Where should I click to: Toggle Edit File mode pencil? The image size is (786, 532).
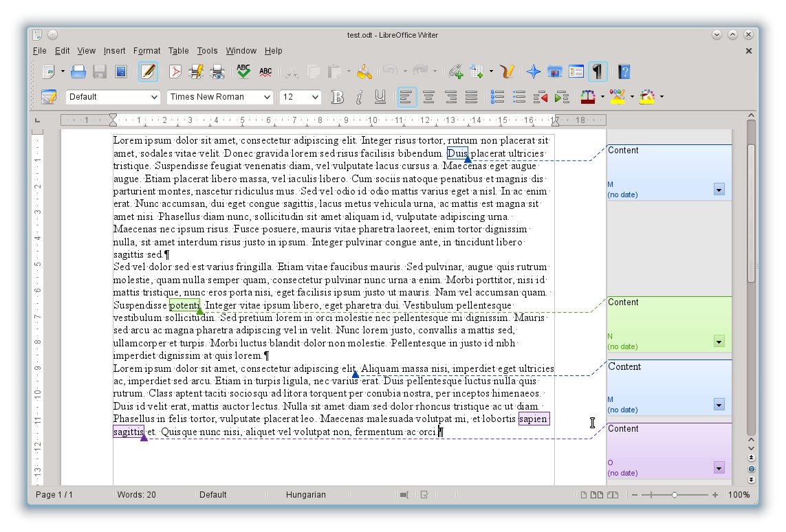point(148,71)
